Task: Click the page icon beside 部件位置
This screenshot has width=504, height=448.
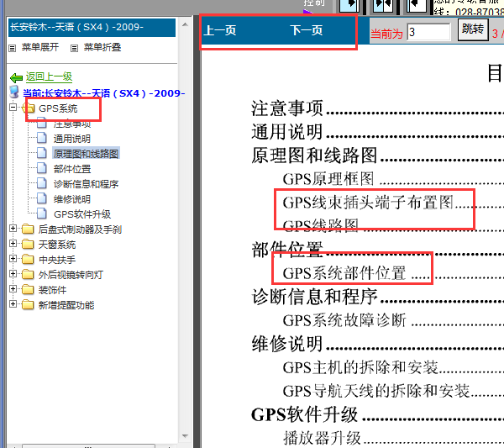Action: click(41, 168)
